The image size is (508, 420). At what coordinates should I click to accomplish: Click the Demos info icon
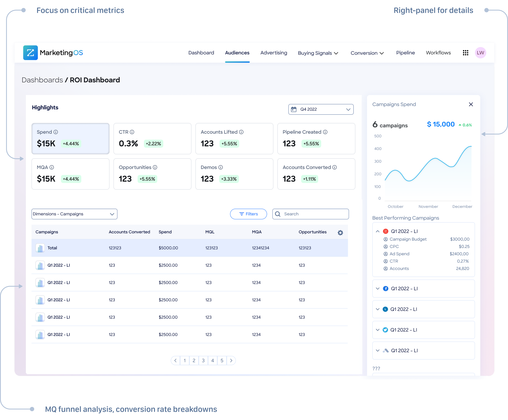220,167
